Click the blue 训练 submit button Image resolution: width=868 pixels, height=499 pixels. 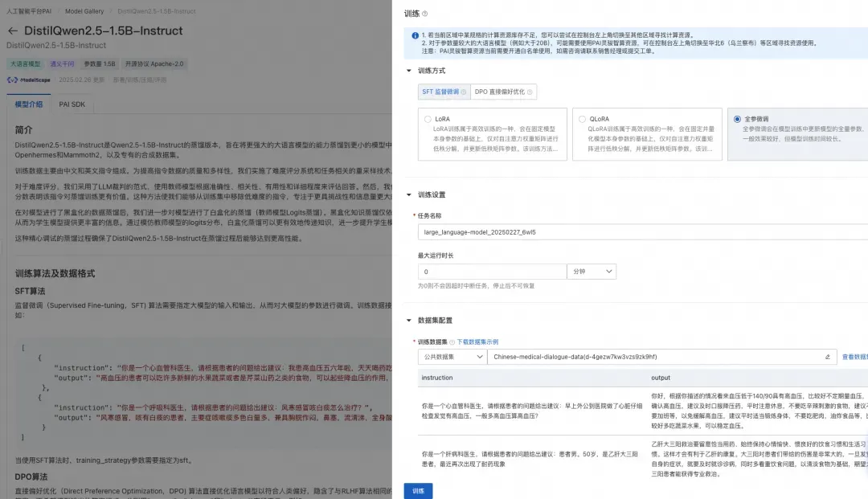click(x=418, y=491)
